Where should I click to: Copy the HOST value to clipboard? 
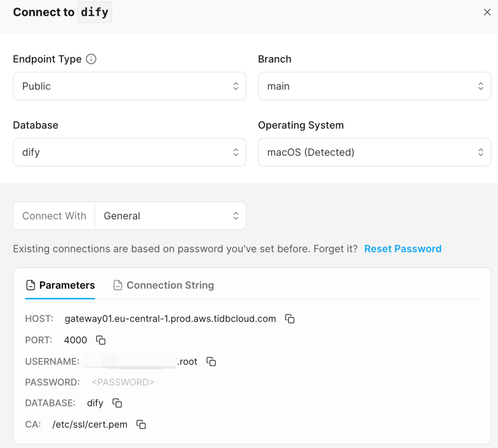pos(290,318)
